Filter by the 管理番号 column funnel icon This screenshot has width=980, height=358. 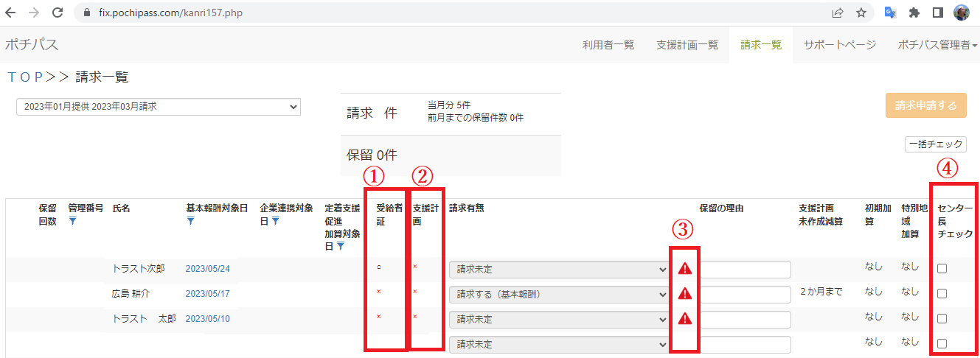72,220
